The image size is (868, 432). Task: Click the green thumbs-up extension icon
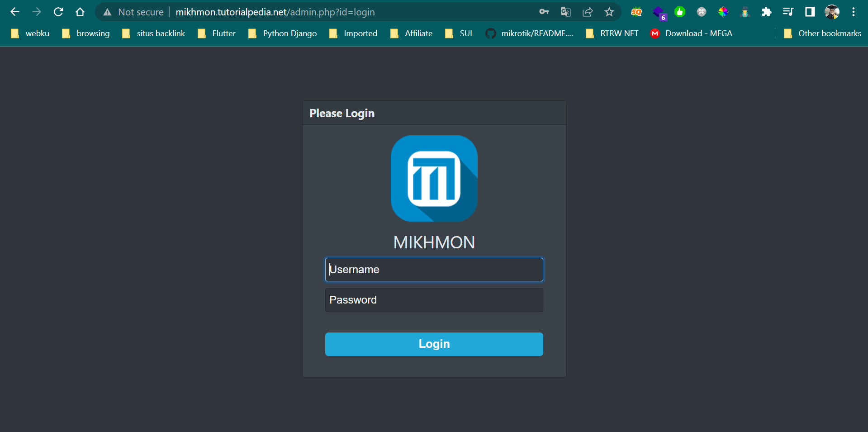tap(680, 12)
